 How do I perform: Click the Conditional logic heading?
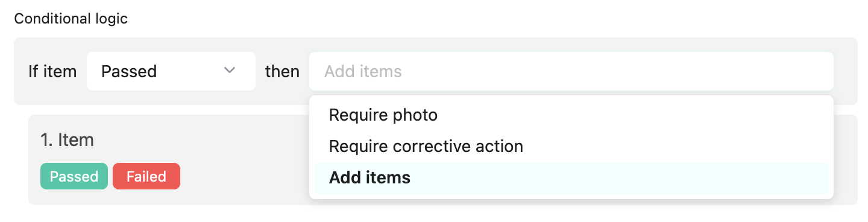[x=71, y=19]
